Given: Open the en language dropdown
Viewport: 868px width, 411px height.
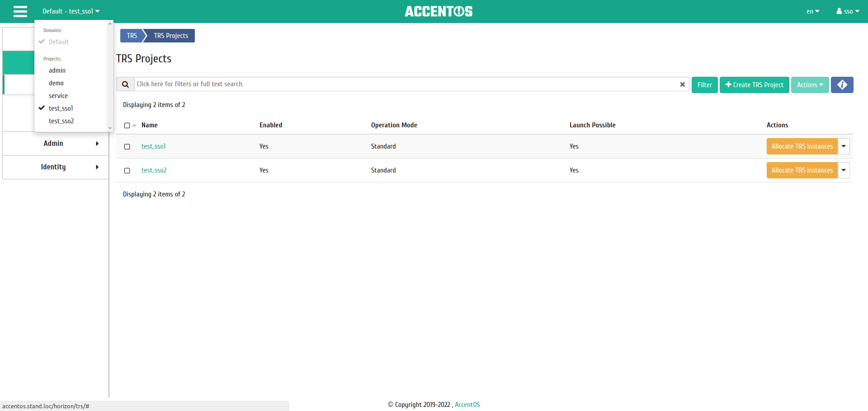Looking at the screenshot, I should pyautogui.click(x=813, y=11).
